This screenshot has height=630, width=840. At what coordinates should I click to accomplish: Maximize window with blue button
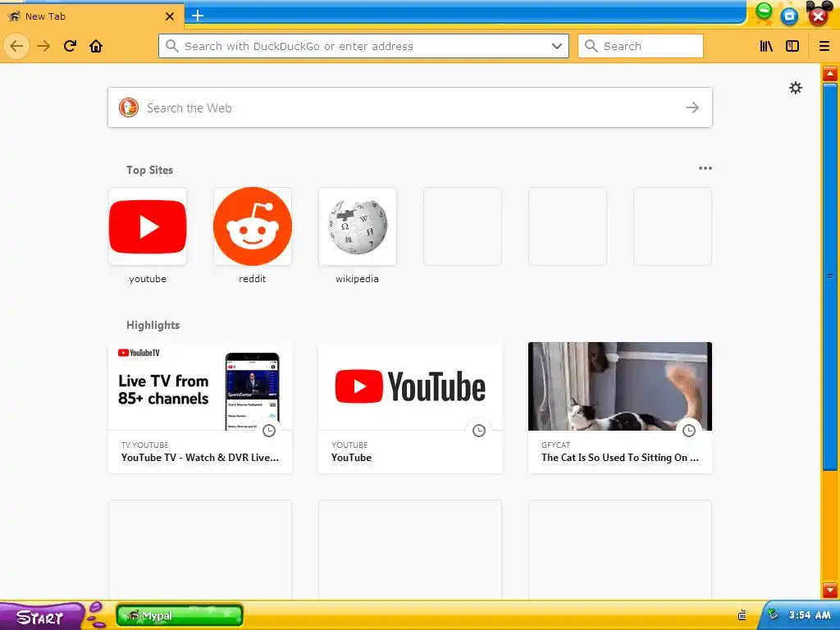pos(789,16)
